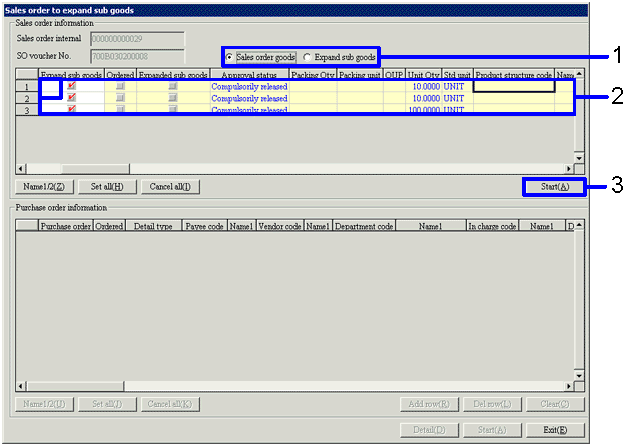Click the enabled Start(A) button
The image size is (635, 446).
(x=549, y=187)
